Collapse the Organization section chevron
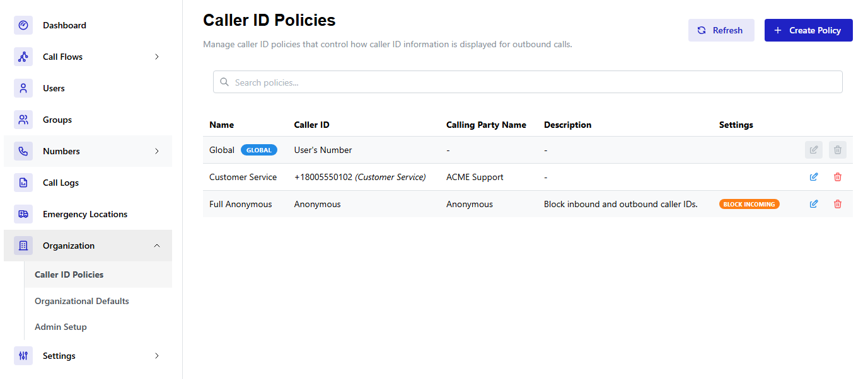The image size is (868, 379). point(157,246)
